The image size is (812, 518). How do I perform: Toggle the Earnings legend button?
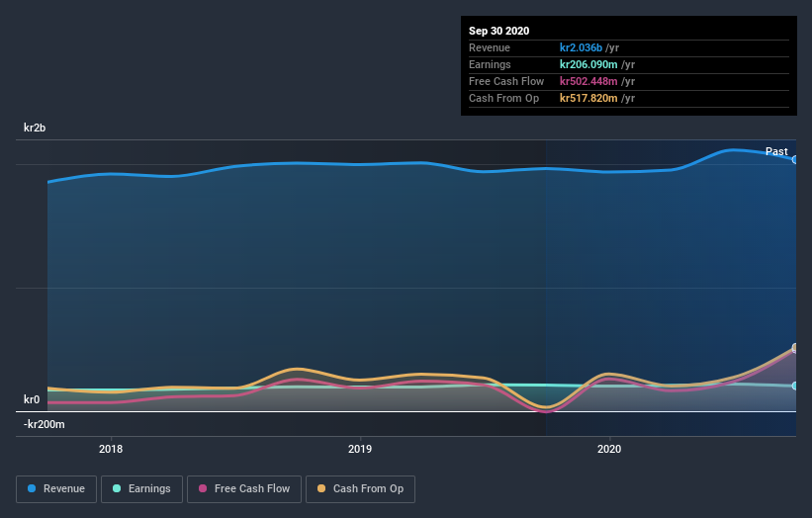click(x=141, y=489)
